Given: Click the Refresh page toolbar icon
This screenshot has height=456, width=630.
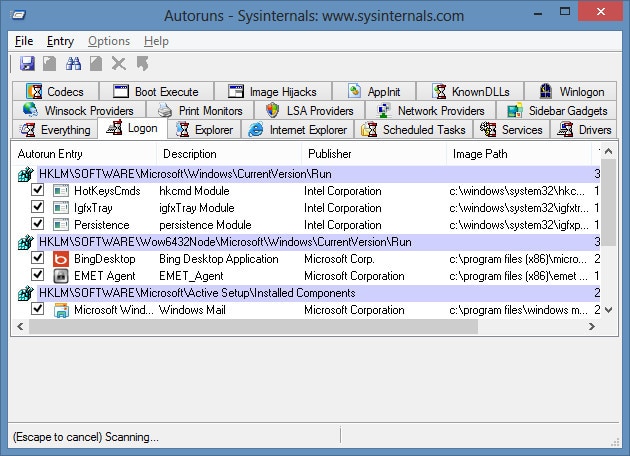Looking at the screenshot, I should 50,63.
